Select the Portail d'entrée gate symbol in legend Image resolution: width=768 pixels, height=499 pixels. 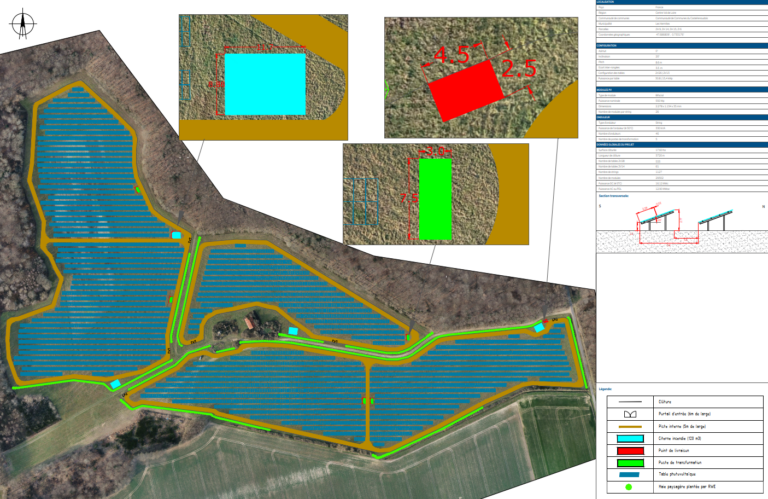point(629,412)
